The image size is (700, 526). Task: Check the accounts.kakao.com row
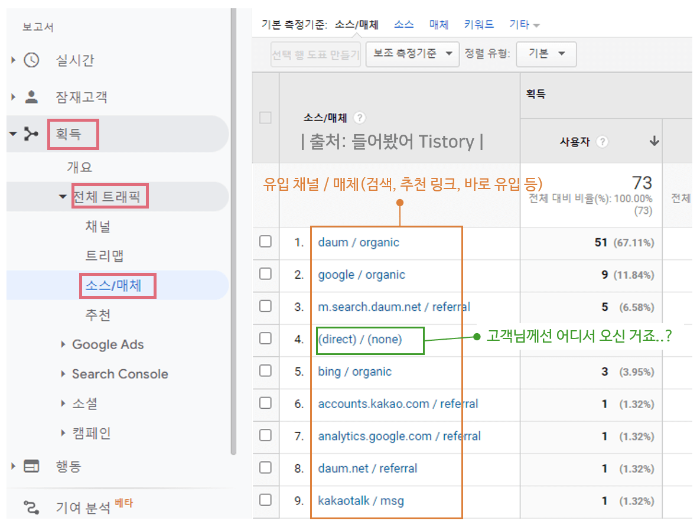(x=265, y=403)
